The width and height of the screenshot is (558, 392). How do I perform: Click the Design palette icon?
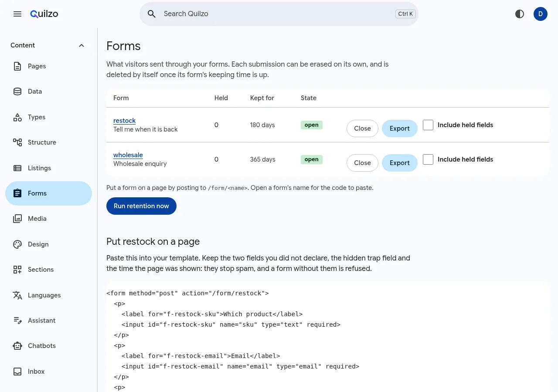tap(17, 244)
